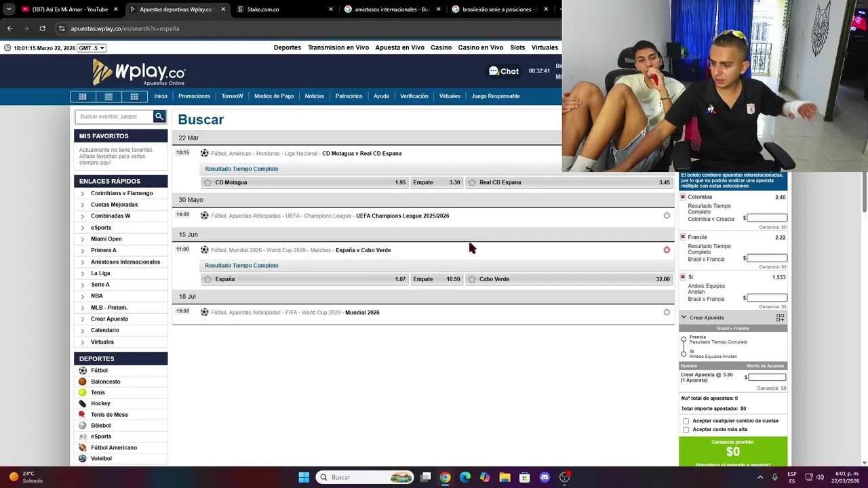The image size is (868, 488).
Task: Click the red timer icon for España v Cabo Verde
Action: (x=667, y=250)
